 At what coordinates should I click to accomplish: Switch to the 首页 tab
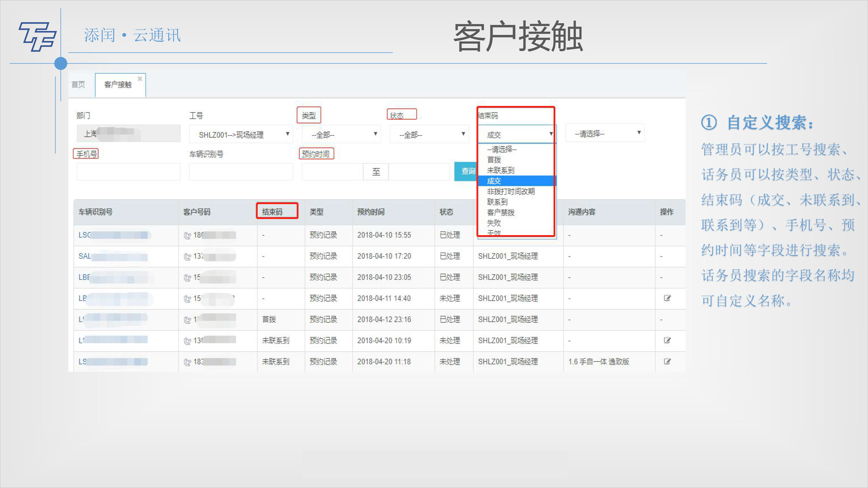(78, 85)
